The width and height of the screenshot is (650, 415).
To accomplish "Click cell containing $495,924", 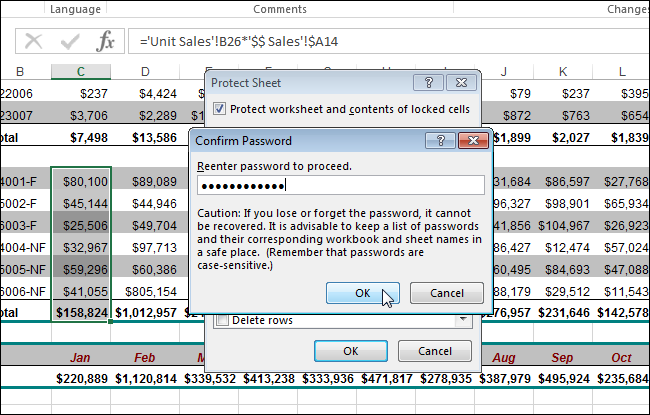I will coord(563,379).
